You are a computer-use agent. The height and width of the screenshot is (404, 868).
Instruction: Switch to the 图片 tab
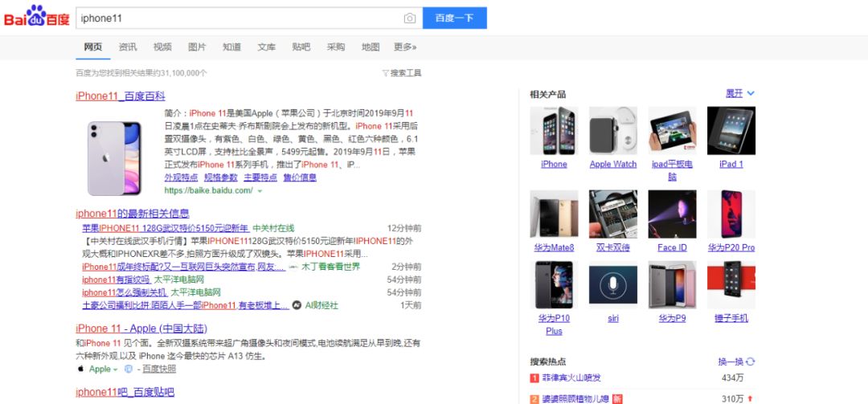click(x=197, y=47)
